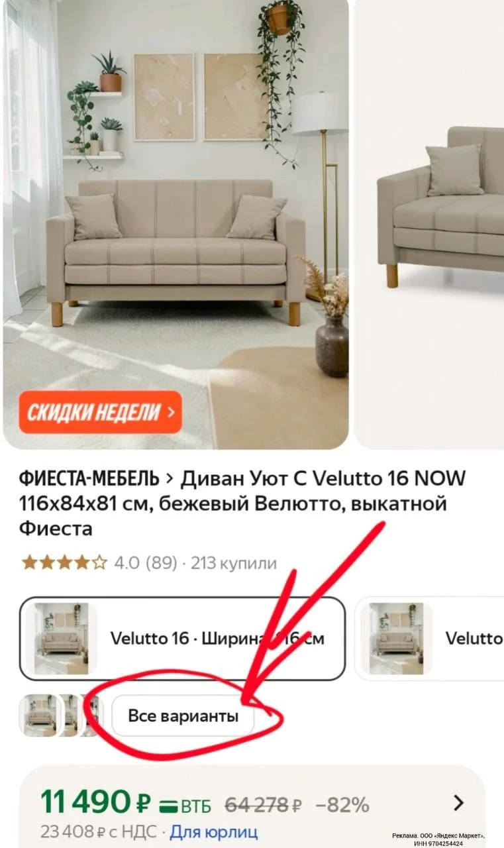Viewport: 504px width, 848px height.
Task: Select the second small variant thumbnail
Action: 69,715
